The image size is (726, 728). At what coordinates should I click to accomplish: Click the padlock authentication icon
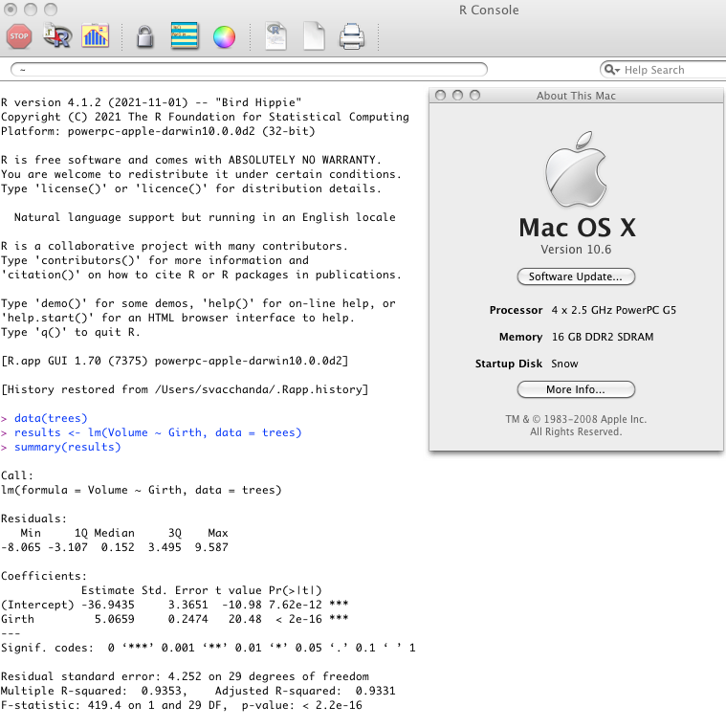(x=144, y=36)
